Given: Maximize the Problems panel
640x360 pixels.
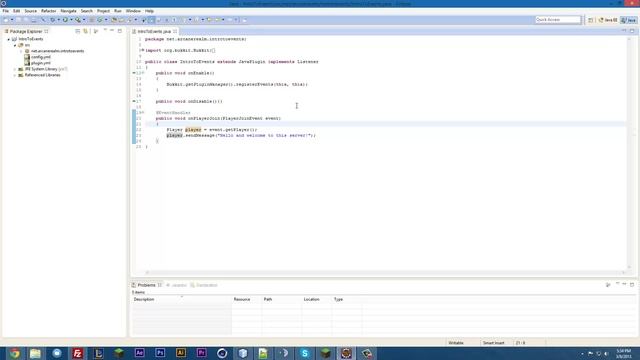Looking at the screenshot, I should pyautogui.click(x=632, y=284).
